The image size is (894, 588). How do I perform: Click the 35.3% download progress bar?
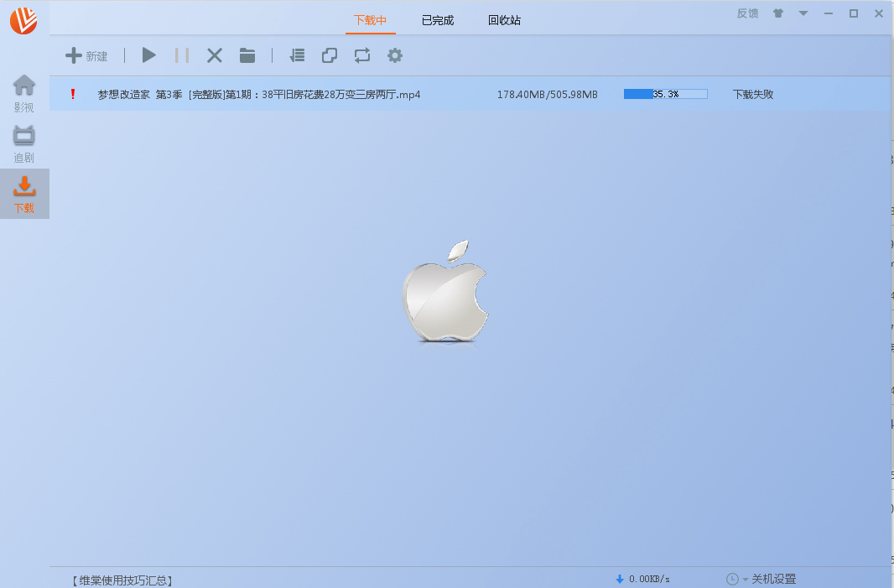tap(665, 94)
